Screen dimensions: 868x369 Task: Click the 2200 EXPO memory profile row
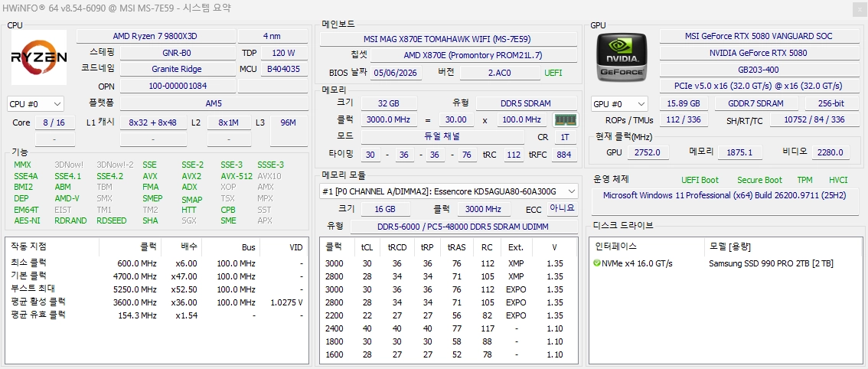[449, 315]
